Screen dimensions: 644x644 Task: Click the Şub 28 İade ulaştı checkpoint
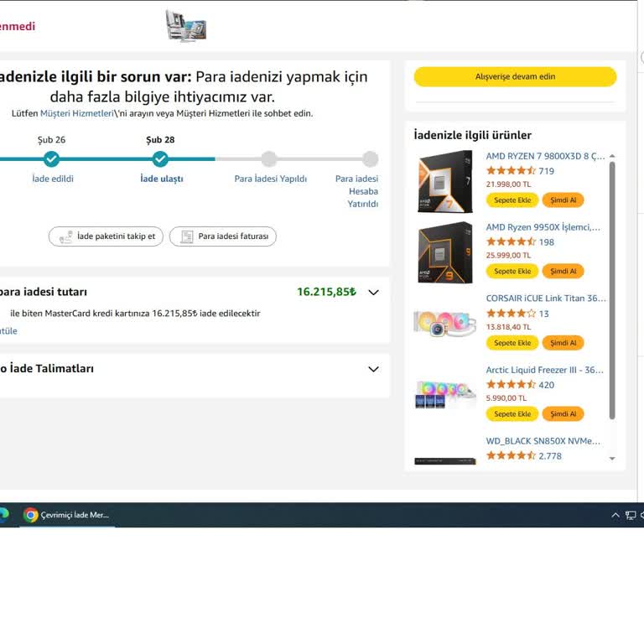pos(160,159)
